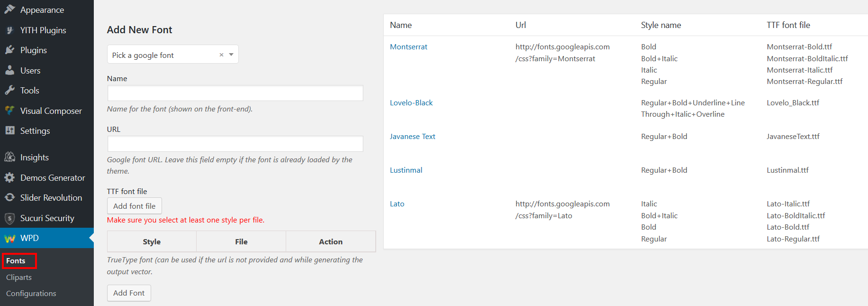868x306 pixels.
Task: Open the Lovelo-Black font link
Action: pyautogui.click(x=411, y=102)
